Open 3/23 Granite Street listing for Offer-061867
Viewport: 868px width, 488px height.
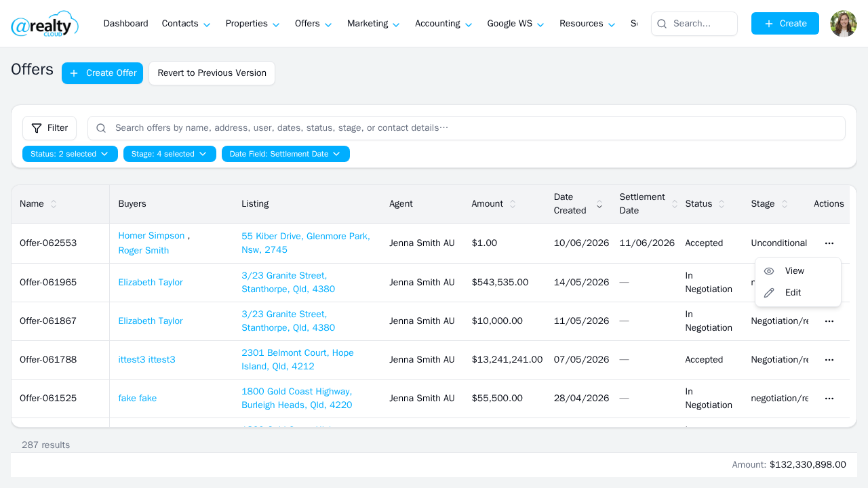288,321
